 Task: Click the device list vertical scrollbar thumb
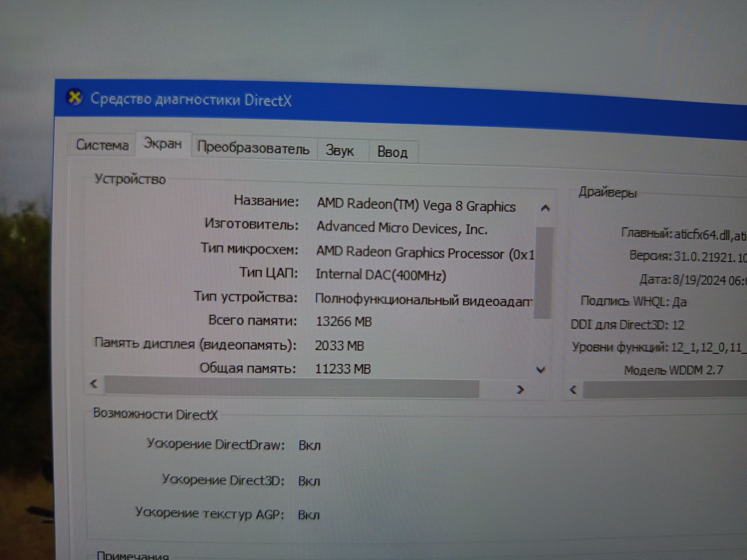point(543,273)
